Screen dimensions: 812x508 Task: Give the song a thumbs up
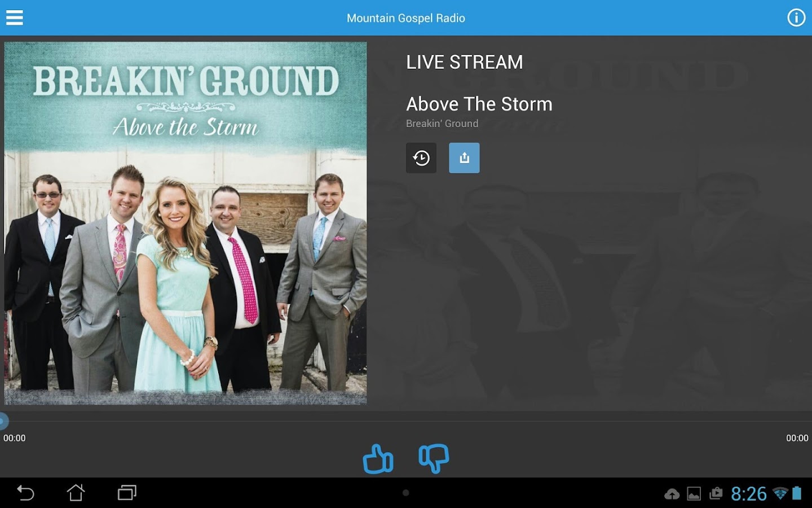click(378, 458)
